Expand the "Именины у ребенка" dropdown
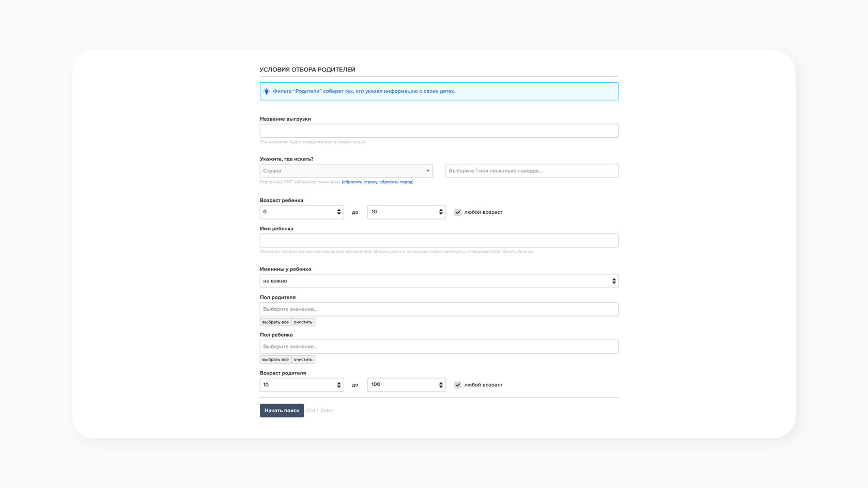 click(x=439, y=281)
